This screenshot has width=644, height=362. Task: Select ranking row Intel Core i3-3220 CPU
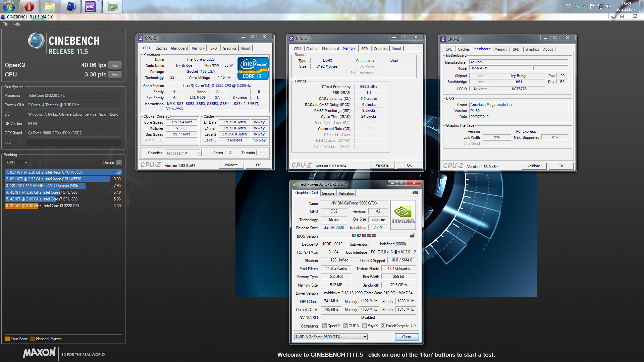[x=63, y=206]
